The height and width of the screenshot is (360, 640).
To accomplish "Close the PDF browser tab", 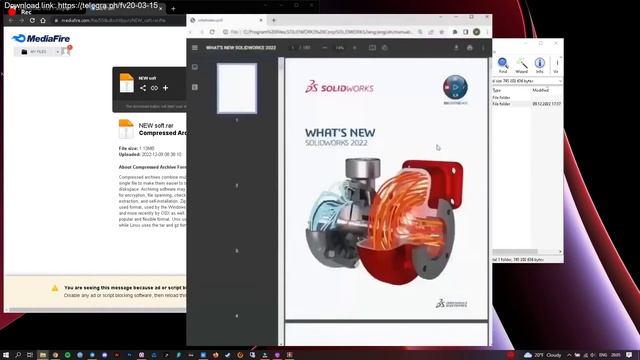I will coord(261,20).
